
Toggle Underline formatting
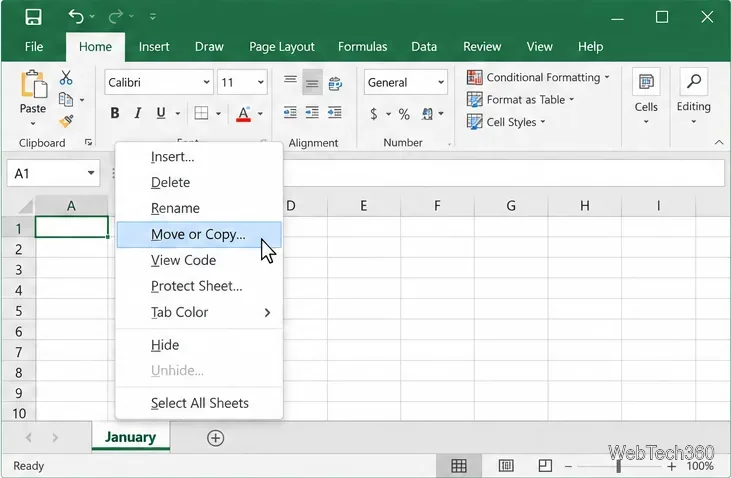click(161, 113)
